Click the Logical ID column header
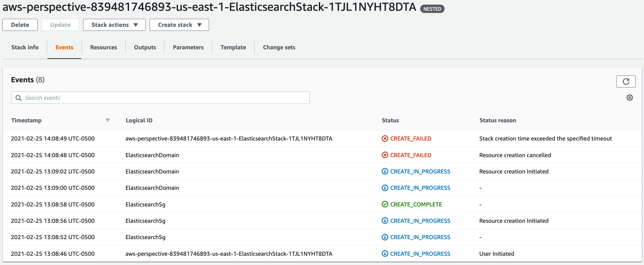 (139, 120)
